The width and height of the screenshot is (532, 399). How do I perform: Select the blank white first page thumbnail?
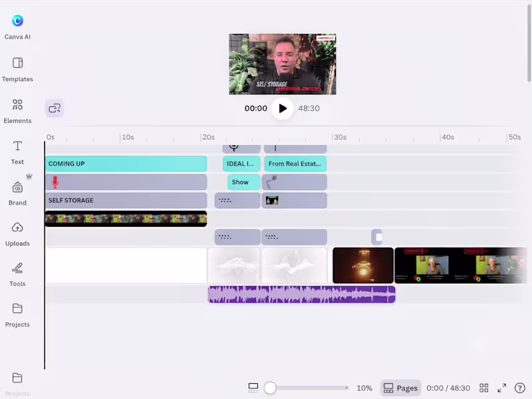point(126,265)
